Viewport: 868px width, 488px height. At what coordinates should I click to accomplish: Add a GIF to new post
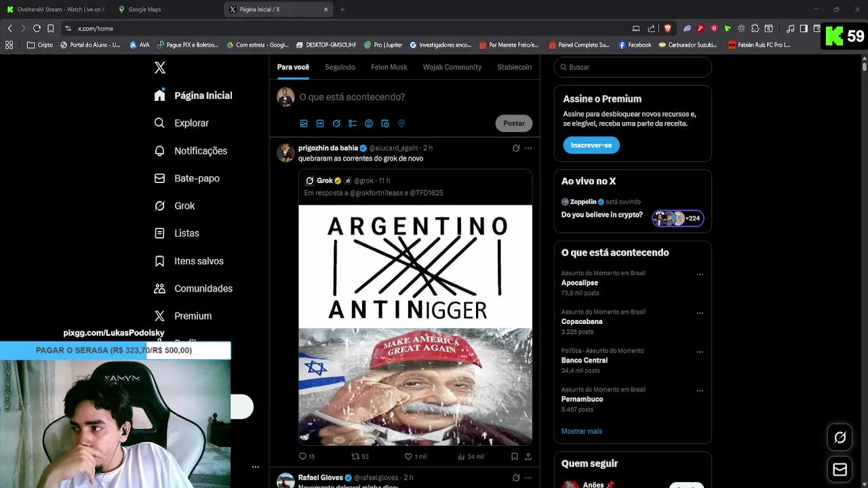coord(320,123)
